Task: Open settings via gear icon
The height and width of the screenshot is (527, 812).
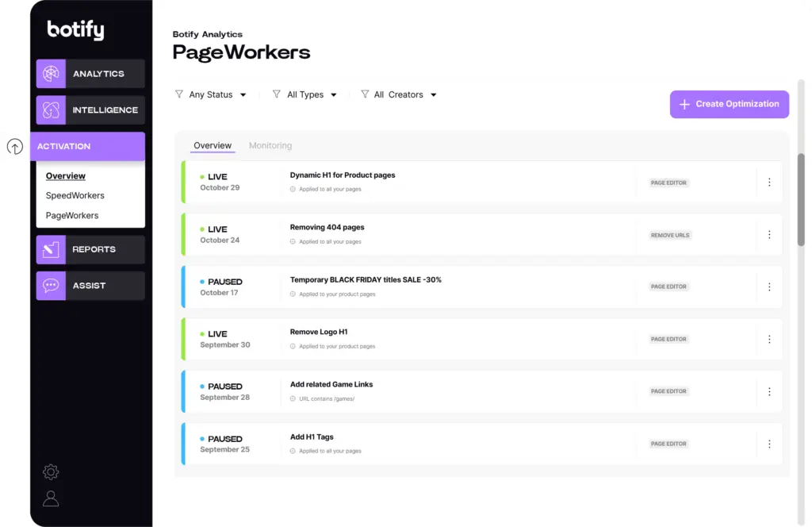Action: point(51,471)
